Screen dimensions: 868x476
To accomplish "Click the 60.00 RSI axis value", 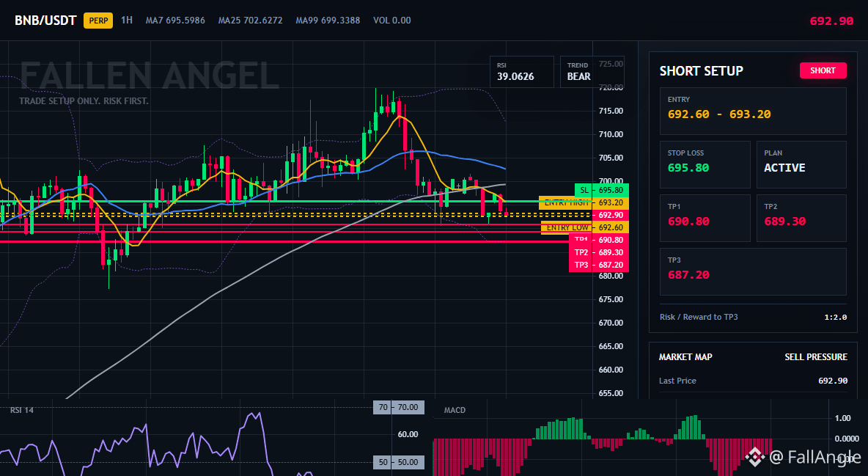I will click(408, 434).
